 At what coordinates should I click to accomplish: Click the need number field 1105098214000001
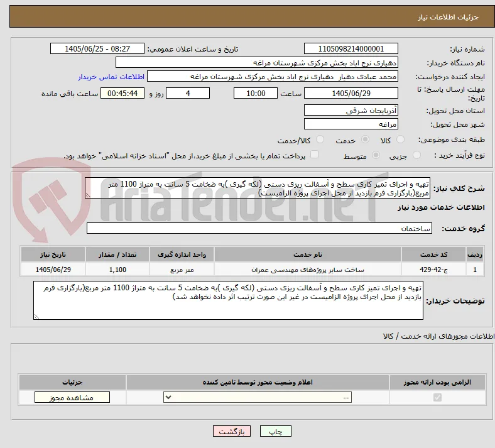(351, 48)
